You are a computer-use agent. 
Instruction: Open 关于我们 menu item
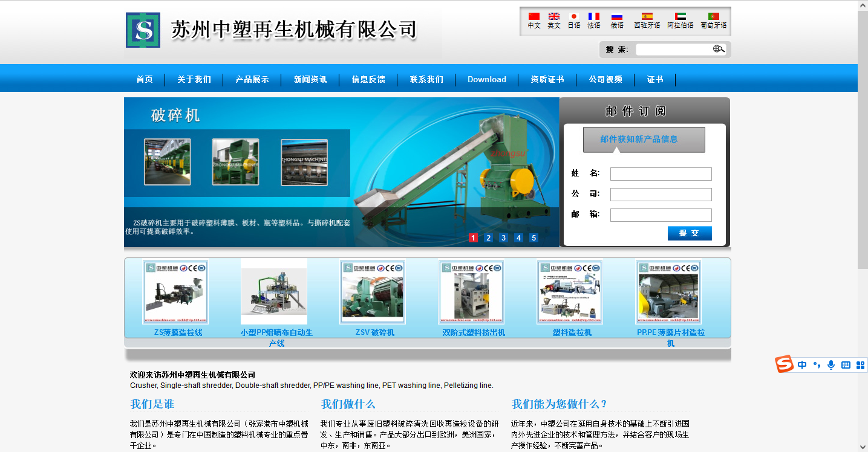194,79
